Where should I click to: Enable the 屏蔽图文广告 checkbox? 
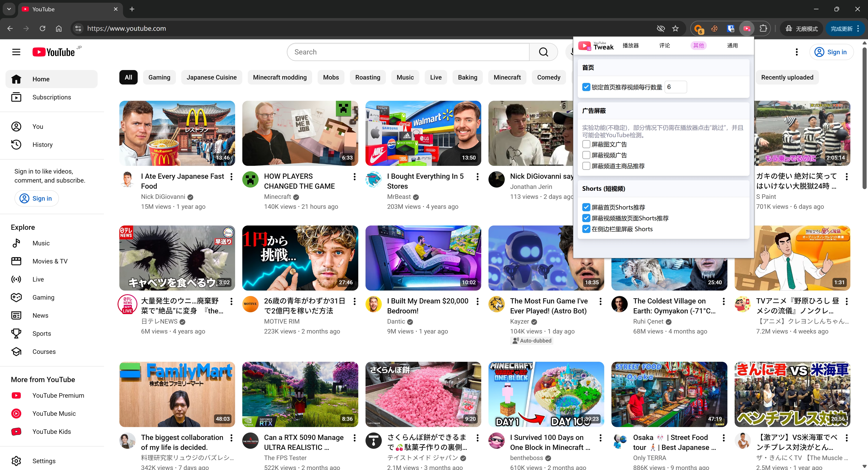(586, 145)
